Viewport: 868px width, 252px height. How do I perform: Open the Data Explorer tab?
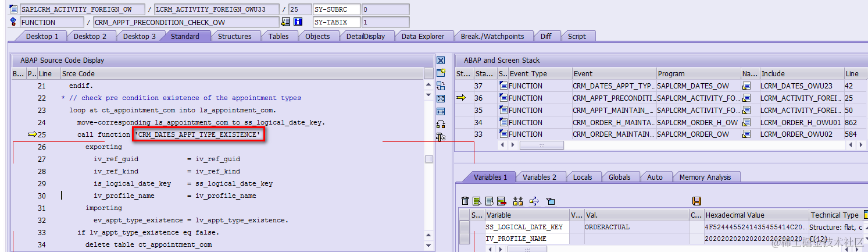pyautogui.click(x=423, y=36)
